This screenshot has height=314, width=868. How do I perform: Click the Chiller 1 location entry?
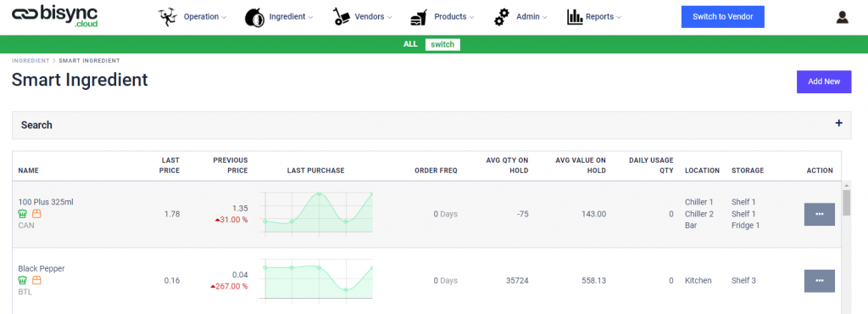click(699, 202)
